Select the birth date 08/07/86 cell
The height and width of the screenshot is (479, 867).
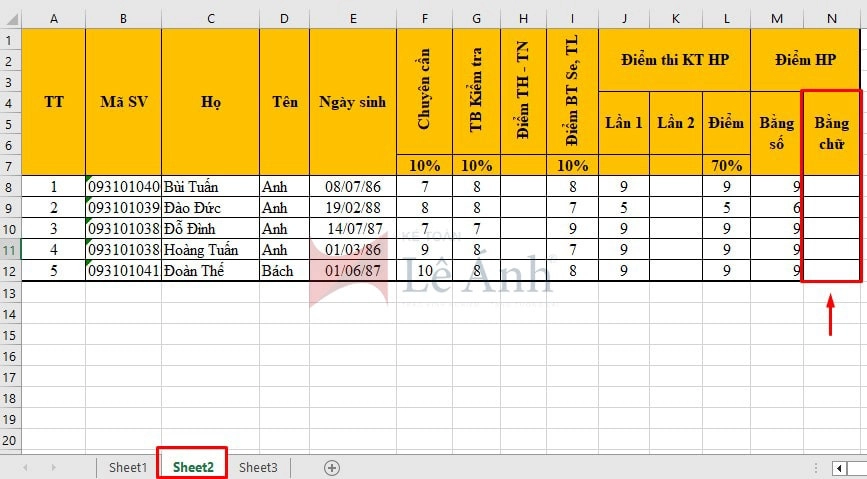point(353,186)
